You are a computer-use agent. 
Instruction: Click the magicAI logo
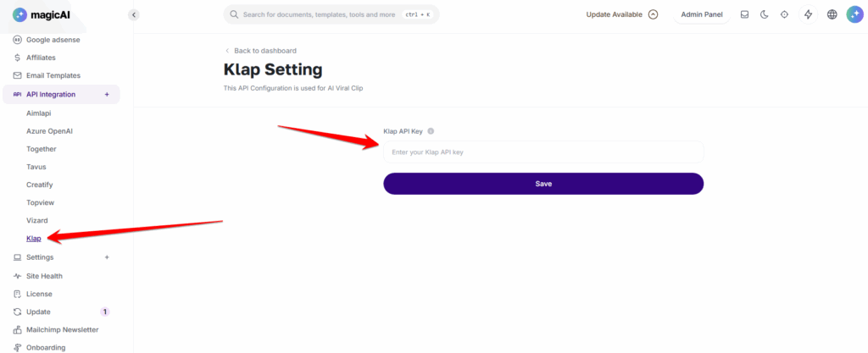42,15
